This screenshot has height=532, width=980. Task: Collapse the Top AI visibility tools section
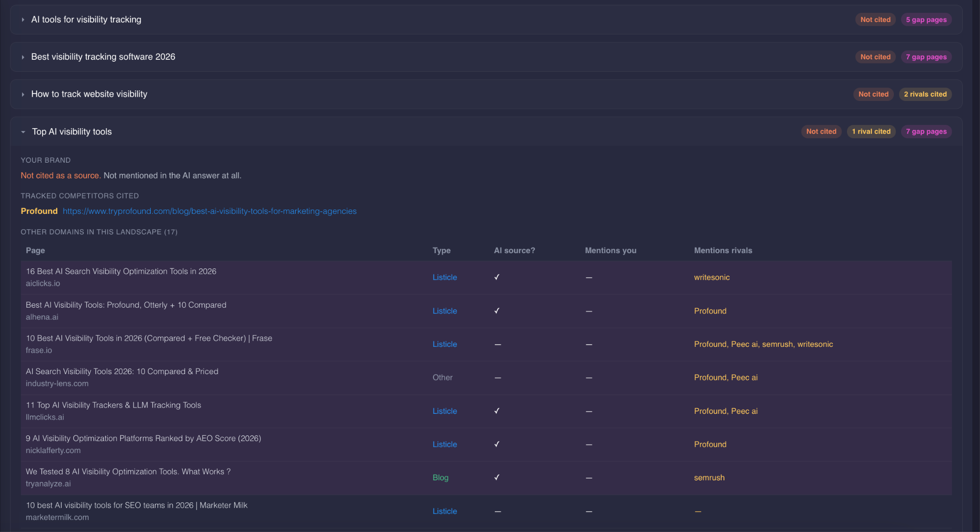(486, 132)
